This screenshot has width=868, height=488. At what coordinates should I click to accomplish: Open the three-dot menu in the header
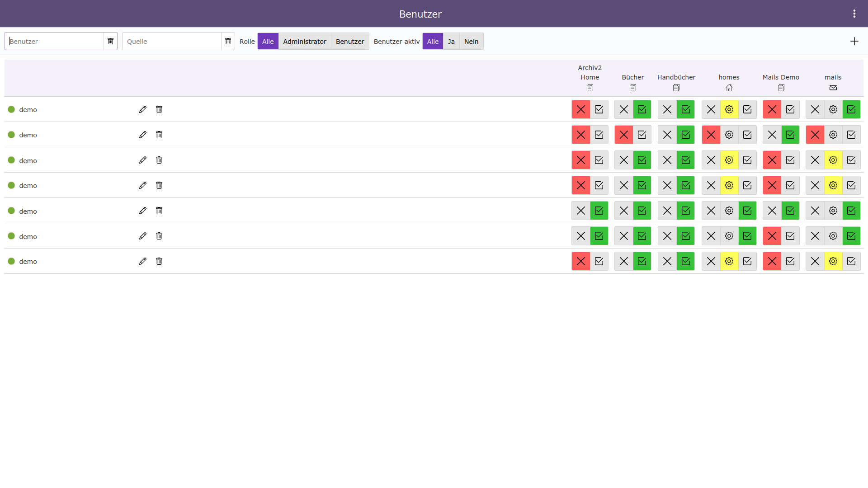click(x=854, y=14)
